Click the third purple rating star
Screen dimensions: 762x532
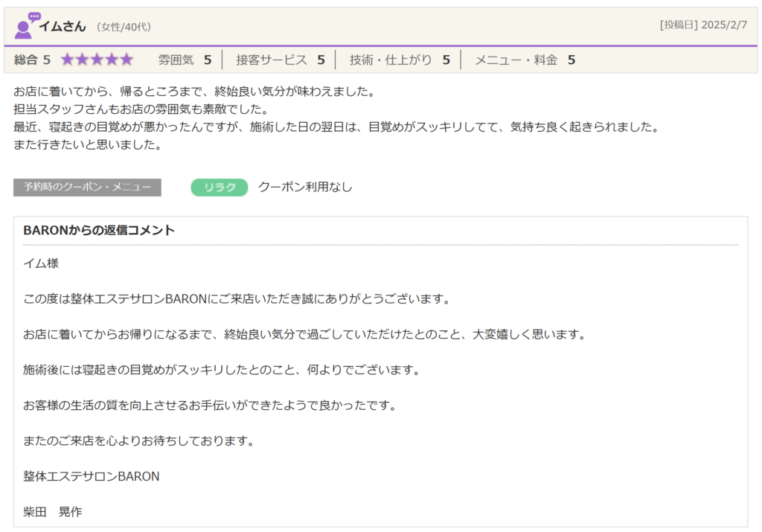pos(97,60)
